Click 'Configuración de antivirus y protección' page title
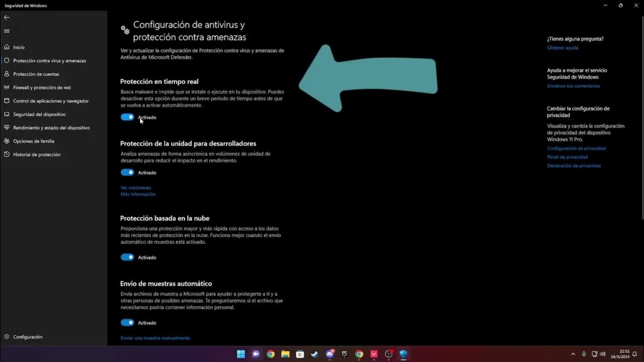644x362 pixels. click(x=190, y=31)
